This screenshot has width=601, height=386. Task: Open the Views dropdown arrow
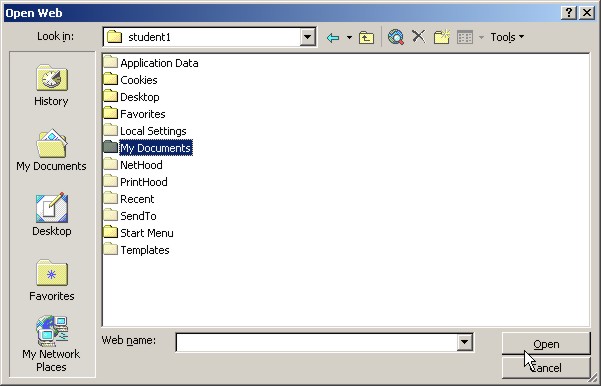point(481,38)
